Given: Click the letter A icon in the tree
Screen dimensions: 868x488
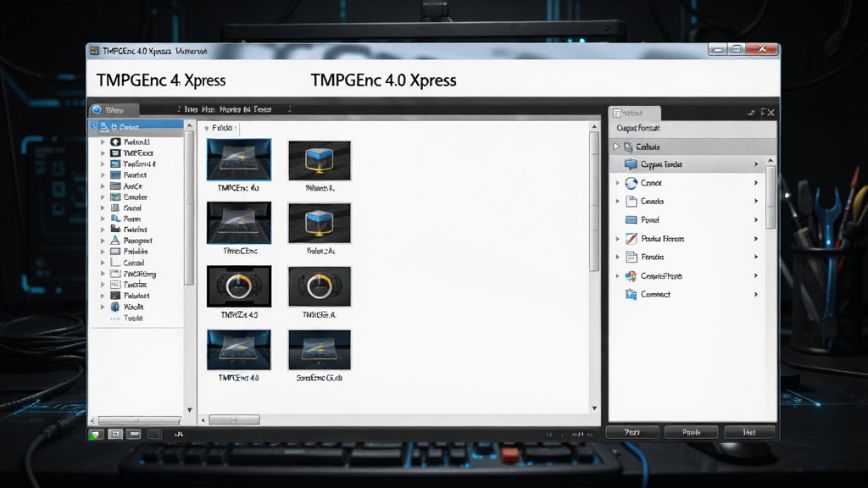Looking at the screenshot, I should click(x=115, y=240).
